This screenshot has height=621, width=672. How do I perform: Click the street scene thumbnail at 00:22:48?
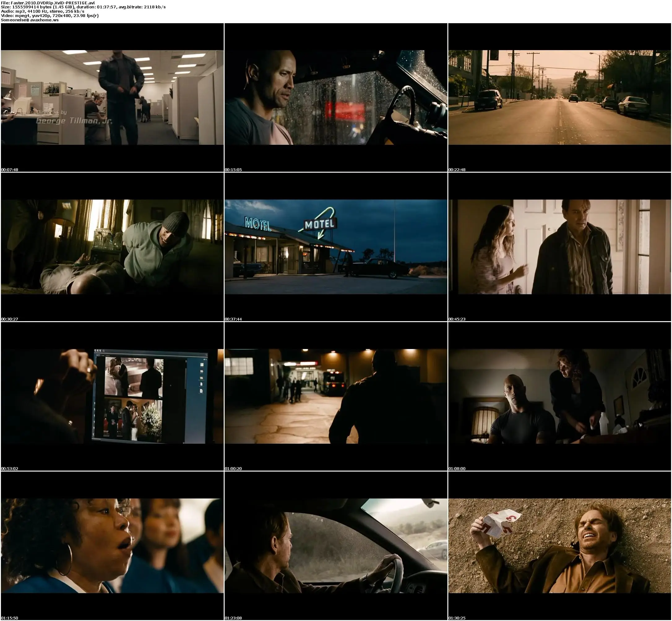pos(560,97)
